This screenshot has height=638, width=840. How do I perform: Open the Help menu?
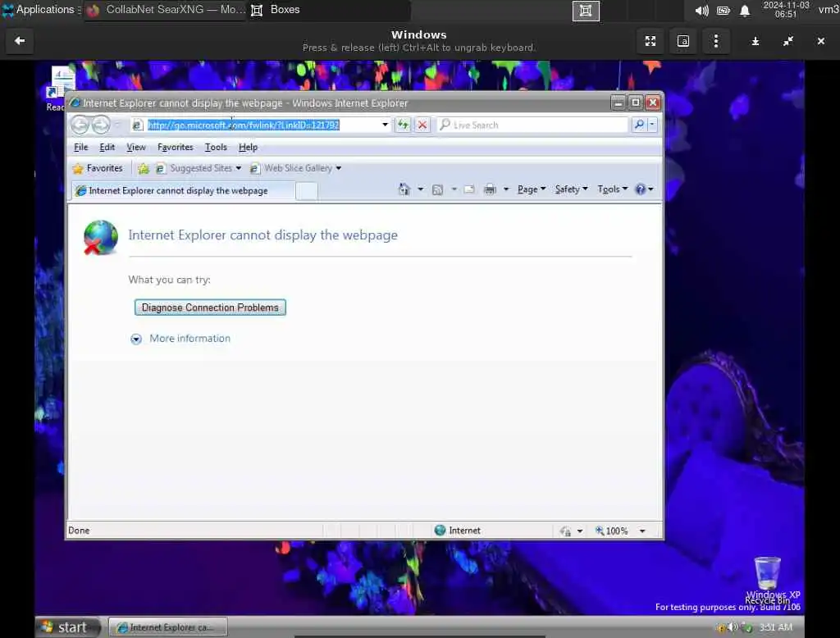click(248, 148)
